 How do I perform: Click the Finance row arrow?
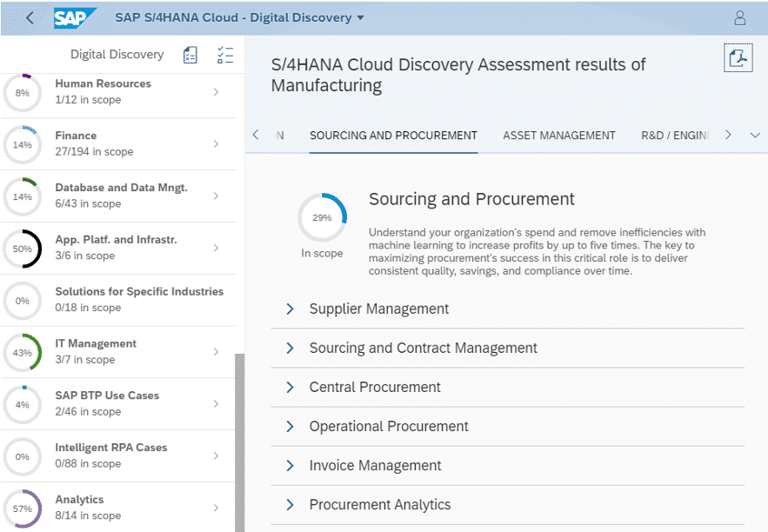pos(216,144)
